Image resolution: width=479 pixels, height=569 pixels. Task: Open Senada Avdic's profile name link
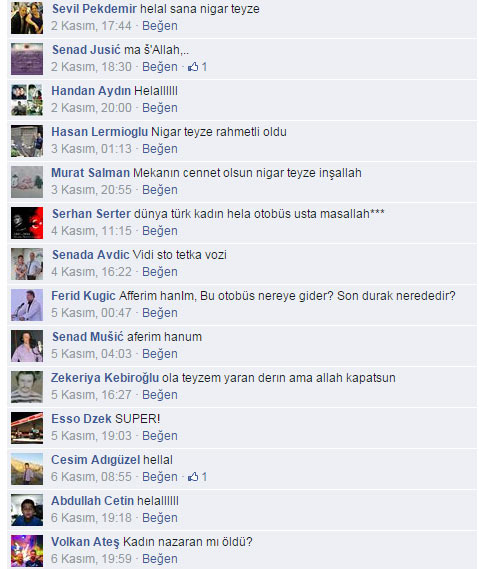pyautogui.click(x=91, y=255)
